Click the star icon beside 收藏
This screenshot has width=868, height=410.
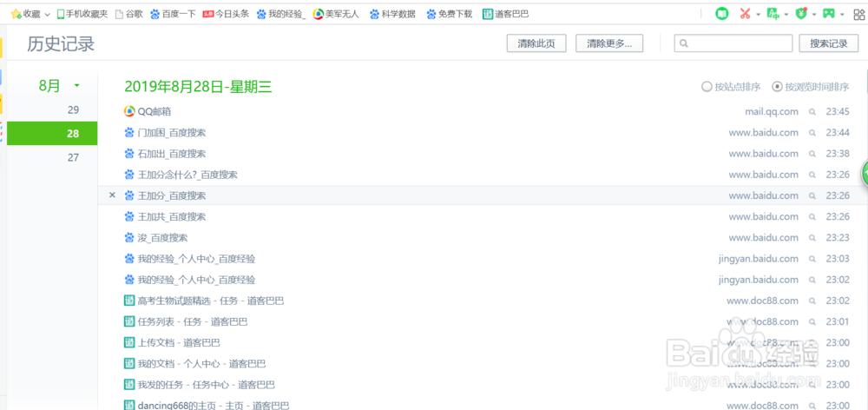click(x=16, y=14)
